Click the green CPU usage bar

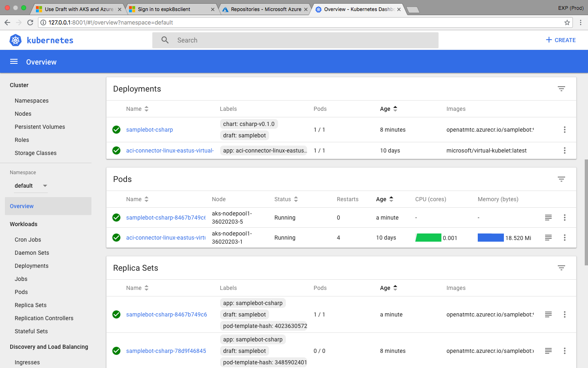point(428,238)
